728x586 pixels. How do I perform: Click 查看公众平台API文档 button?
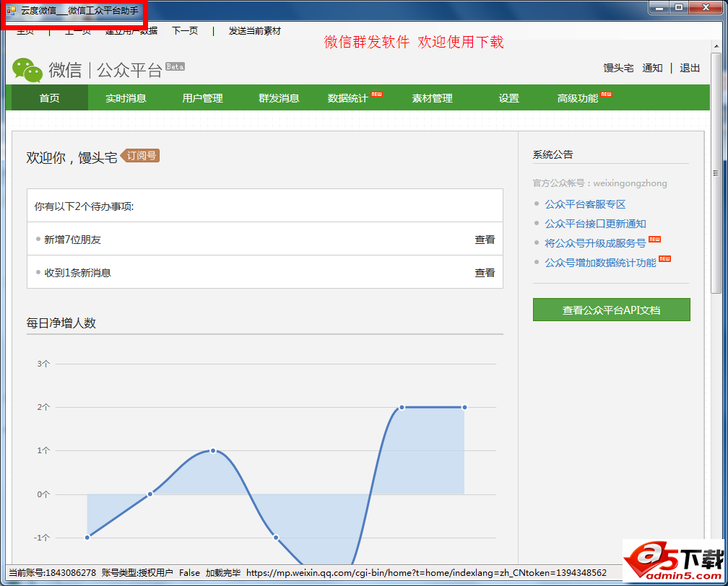pos(612,310)
